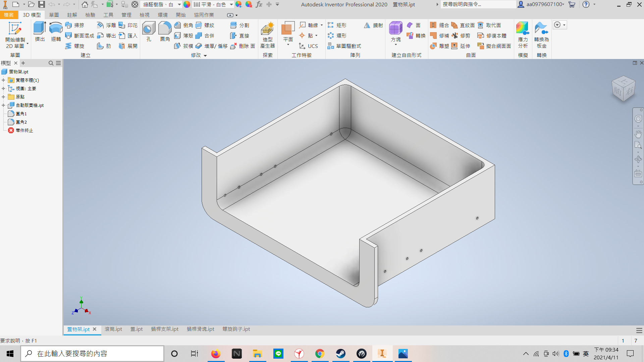Switch to the 草圖 ribbon tab
The height and width of the screenshot is (362, 644).
pos(54,15)
